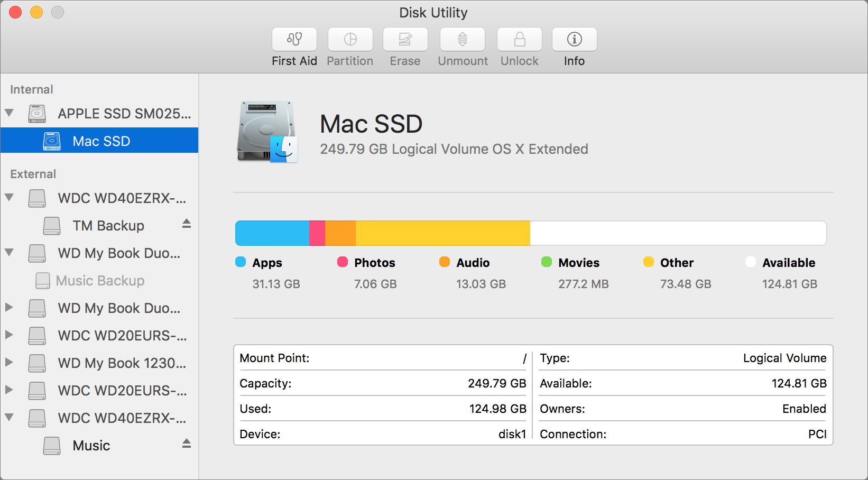Select the Music Backup volume
The height and width of the screenshot is (480, 868).
100,281
